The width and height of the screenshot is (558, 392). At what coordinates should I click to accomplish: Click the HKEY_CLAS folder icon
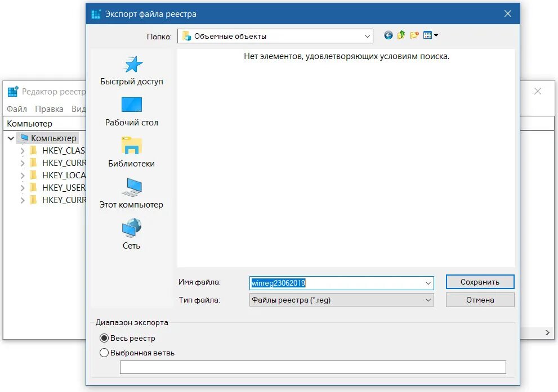pos(33,150)
